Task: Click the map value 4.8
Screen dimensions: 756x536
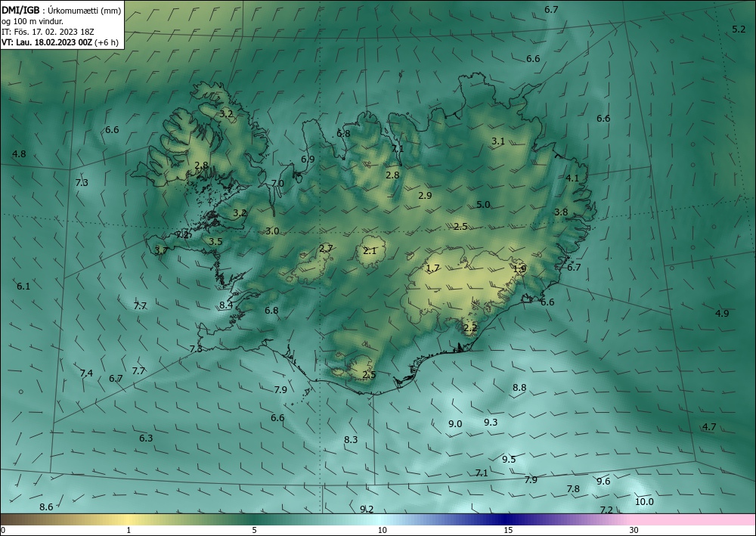Action: tap(20, 154)
